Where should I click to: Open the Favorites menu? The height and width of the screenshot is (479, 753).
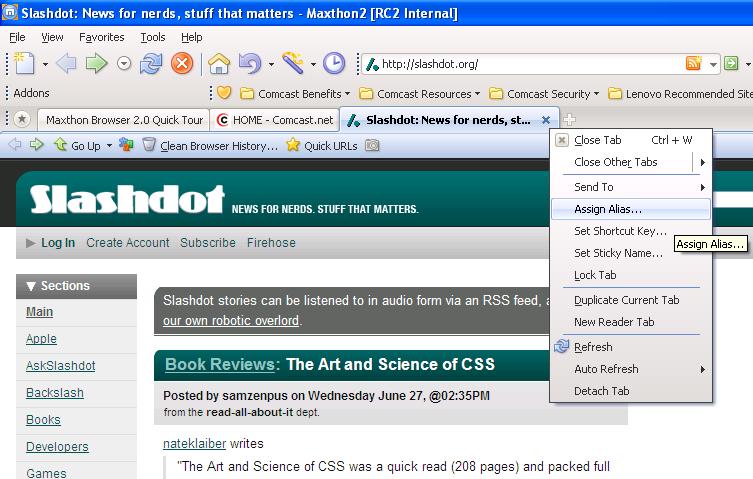pyautogui.click(x=101, y=37)
